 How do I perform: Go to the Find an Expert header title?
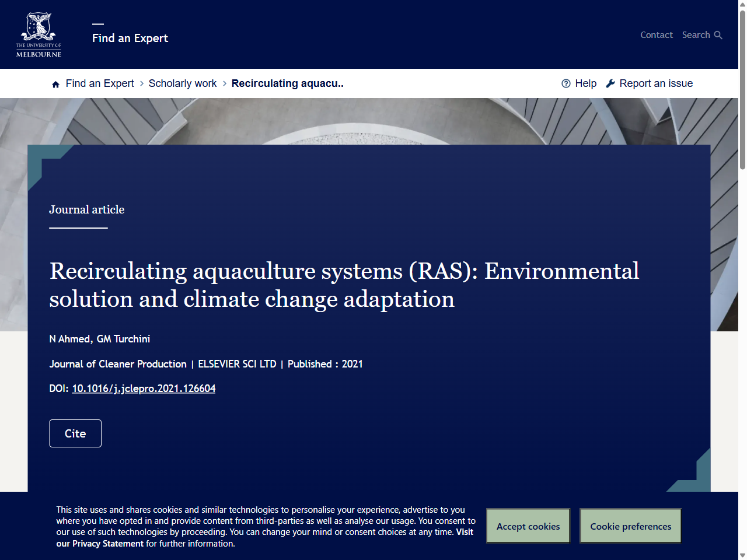click(x=130, y=38)
